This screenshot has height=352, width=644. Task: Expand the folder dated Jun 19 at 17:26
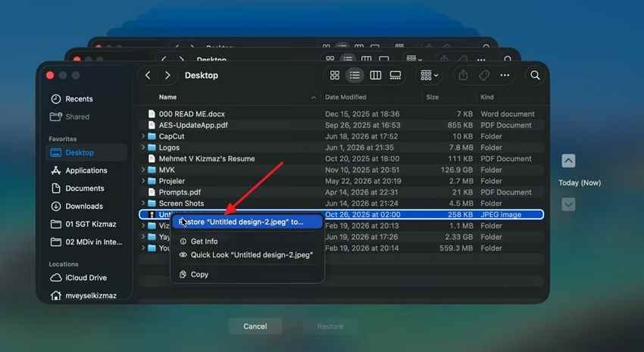[143, 237]
